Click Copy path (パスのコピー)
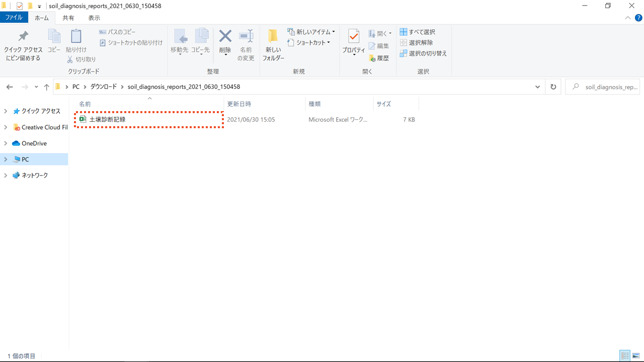Screen dimensions: 644x362 pyautogui.click(x=117, y=32)
